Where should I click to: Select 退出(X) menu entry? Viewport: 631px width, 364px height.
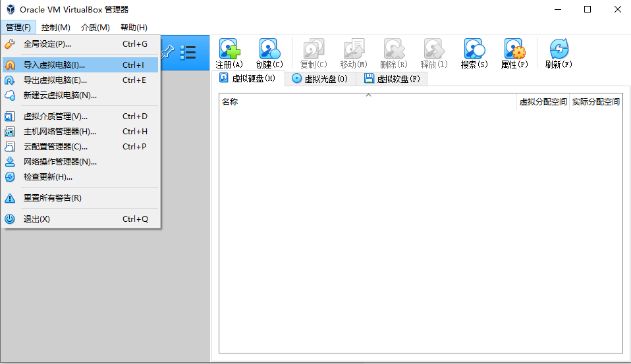[80, 219]
